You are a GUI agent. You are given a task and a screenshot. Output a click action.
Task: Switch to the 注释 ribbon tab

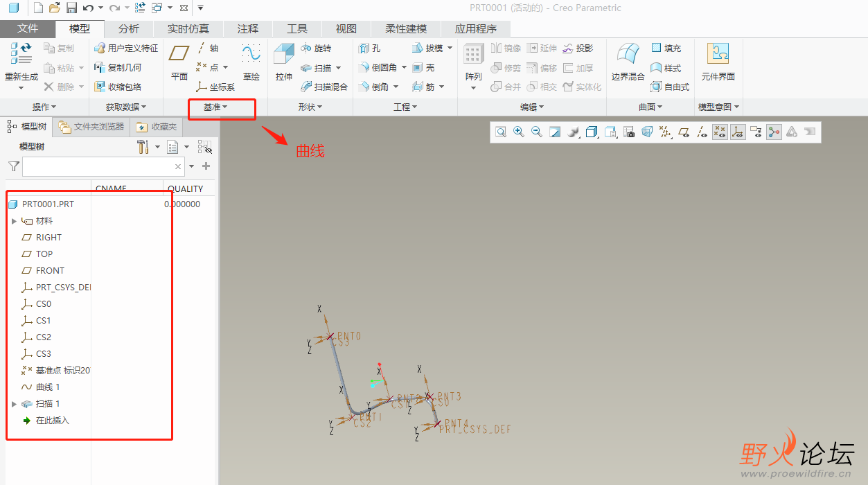point(248,28)
